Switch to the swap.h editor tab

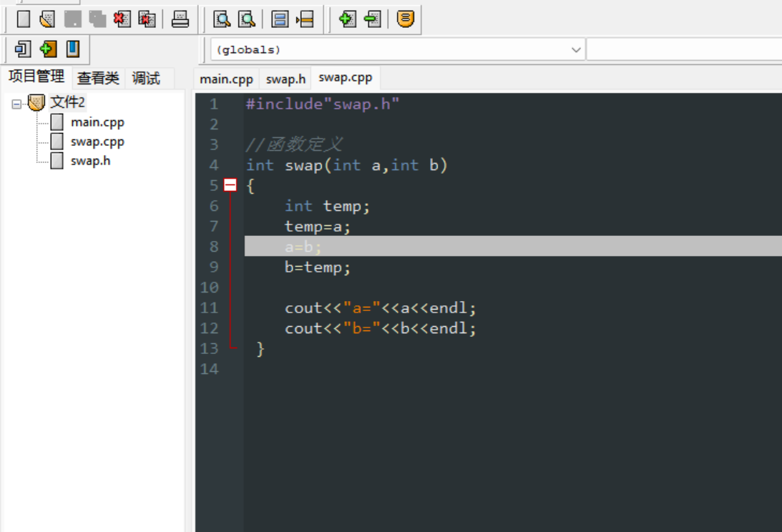pyautogui.click(x=285, y=79)
